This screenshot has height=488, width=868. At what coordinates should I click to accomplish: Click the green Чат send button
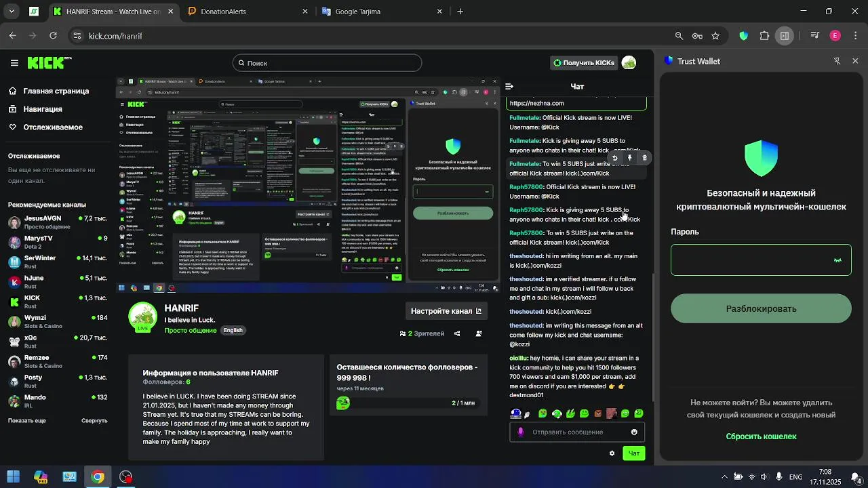tap(634, 453)
